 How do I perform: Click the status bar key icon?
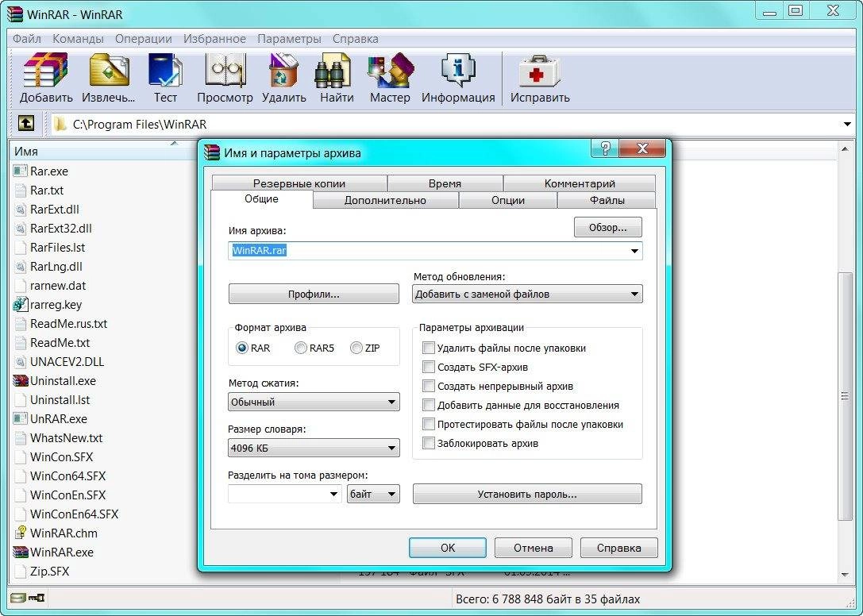point(37,597)
